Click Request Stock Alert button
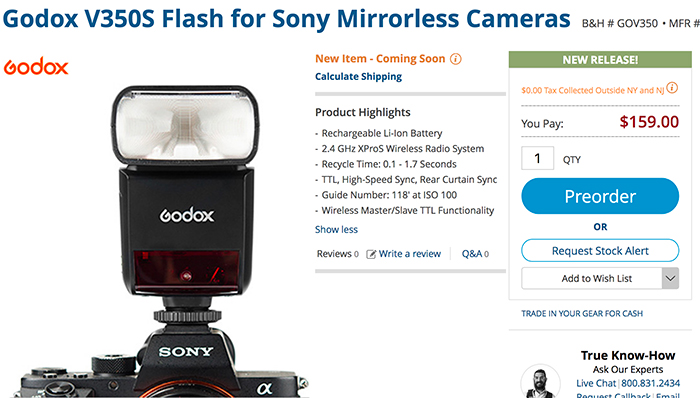Screen dimensions: 700x398 click(600, 251)
